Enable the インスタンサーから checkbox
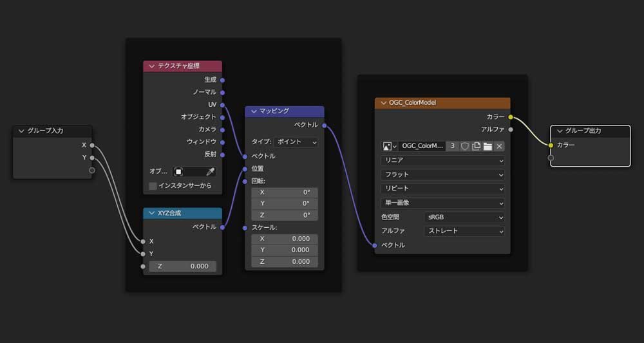 (x=153, y=186)
